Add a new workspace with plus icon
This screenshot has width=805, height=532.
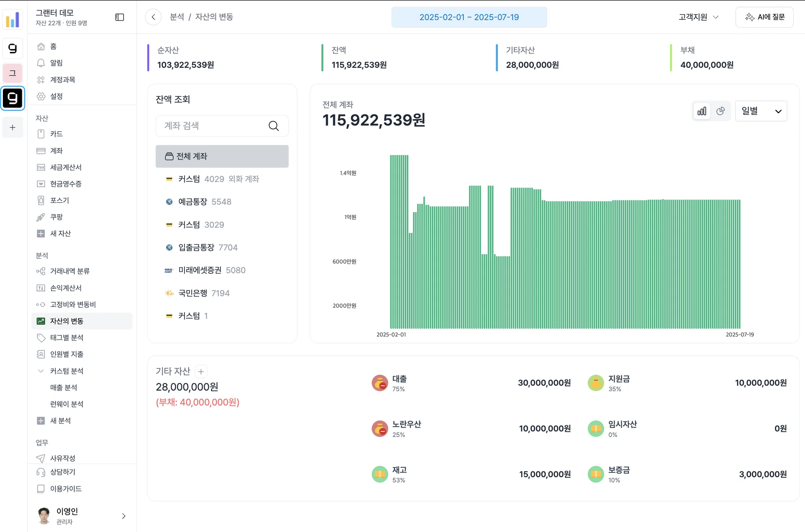[13, 127]
